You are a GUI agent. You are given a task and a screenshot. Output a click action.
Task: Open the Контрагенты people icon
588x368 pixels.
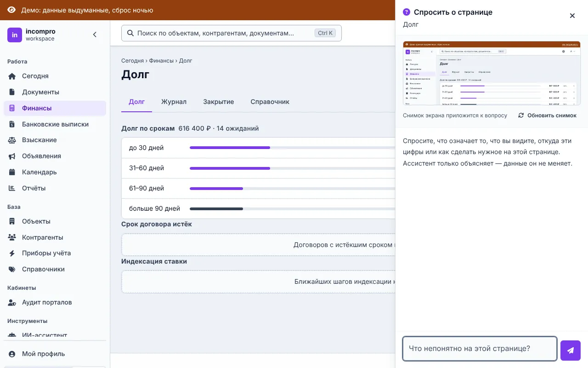point(12,237)
